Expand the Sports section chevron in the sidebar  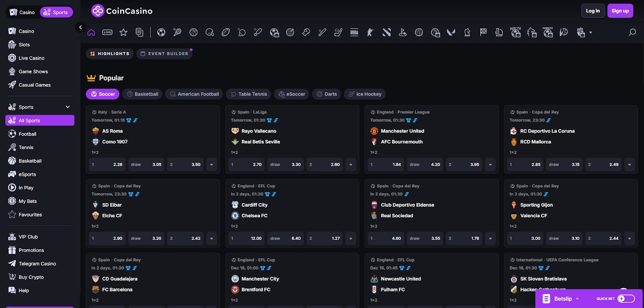pyautogui.click(x=68, y=107)
